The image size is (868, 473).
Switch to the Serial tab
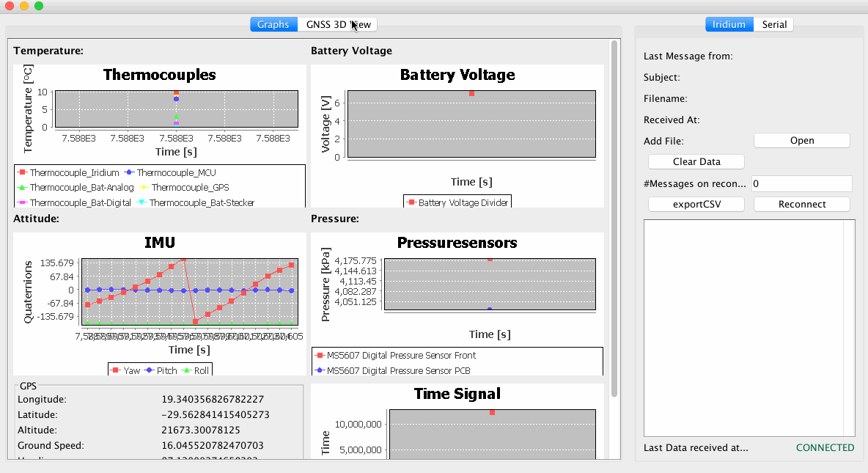[773, 24]
